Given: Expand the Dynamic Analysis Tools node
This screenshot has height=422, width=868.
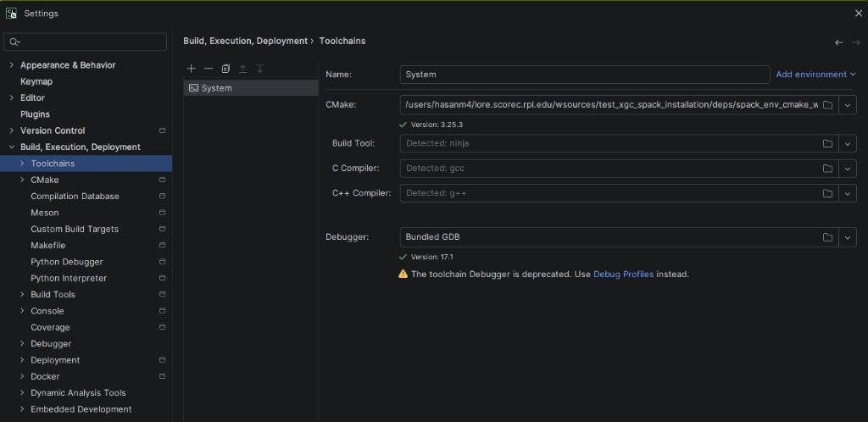Looking at the screenshot, I should (22, 392).
